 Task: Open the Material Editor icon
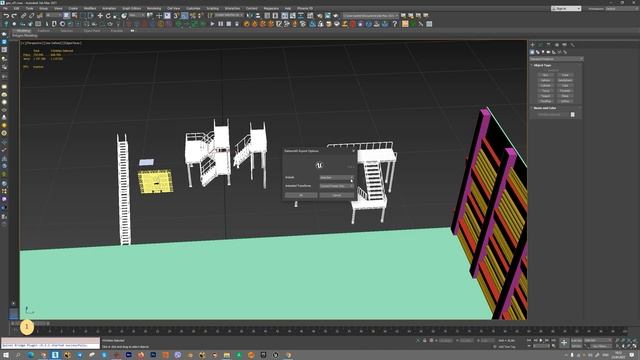click(x=311, y=16)
